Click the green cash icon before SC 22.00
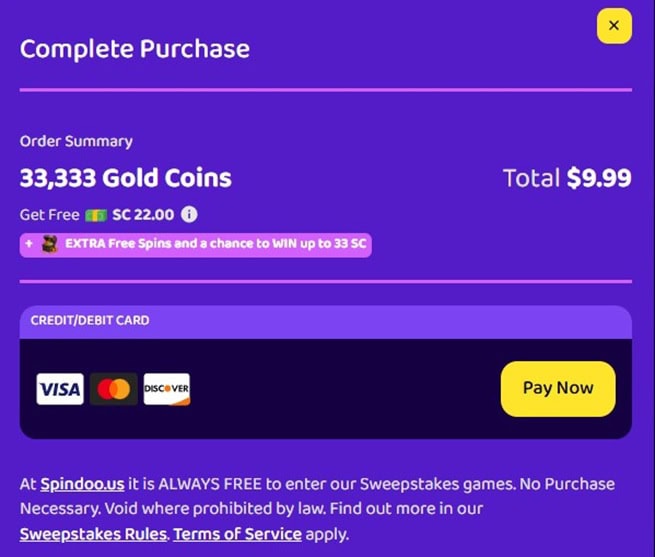 [96, 215]
